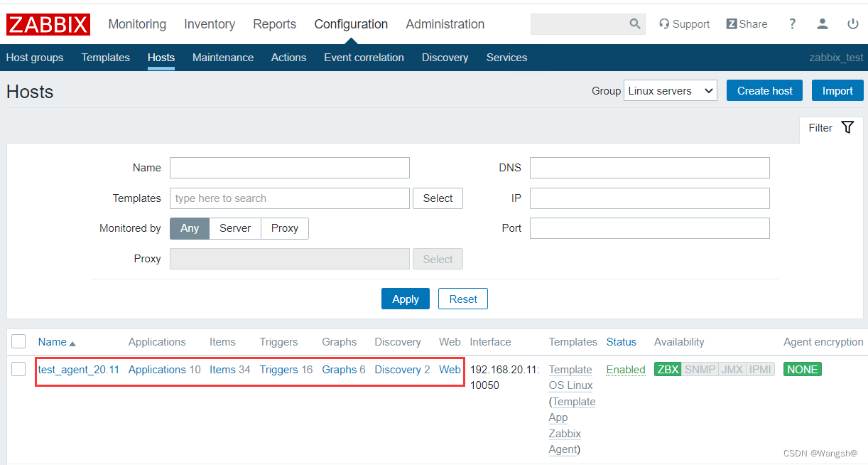Viewport: 868px width, 465px height.
Task: Toggle the Enabled status link
Action: click(626, 370)
